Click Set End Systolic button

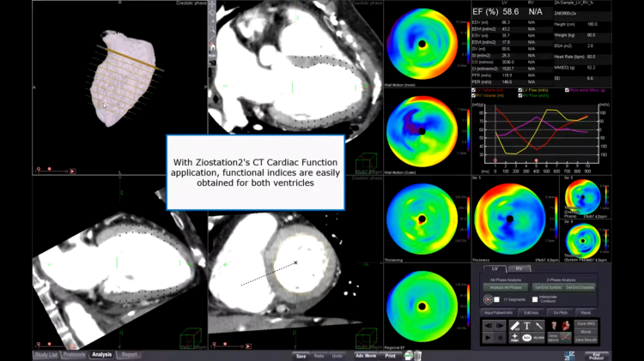tap(548, 287)
